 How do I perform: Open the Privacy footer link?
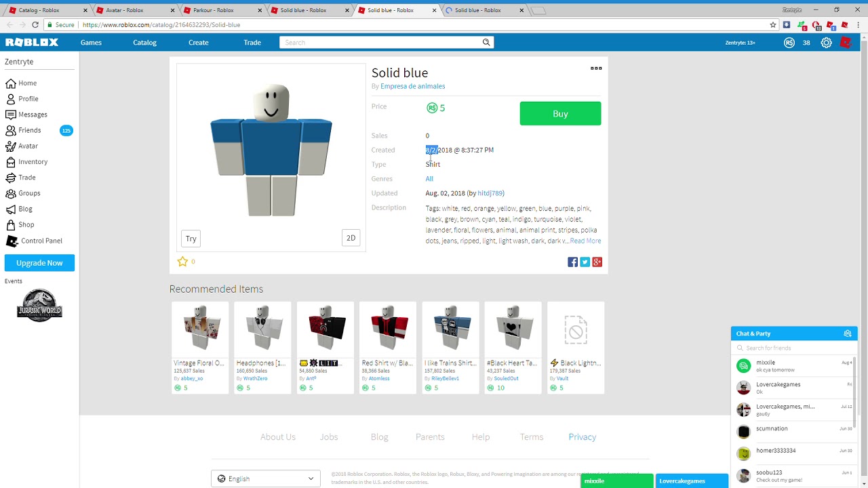[583, 436]
